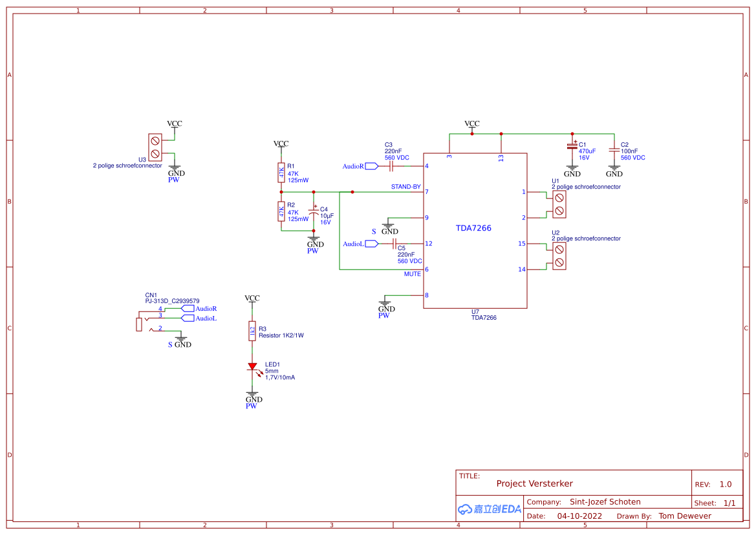Click the R3 1K2 resistor symbol

(x=252, y=330)
